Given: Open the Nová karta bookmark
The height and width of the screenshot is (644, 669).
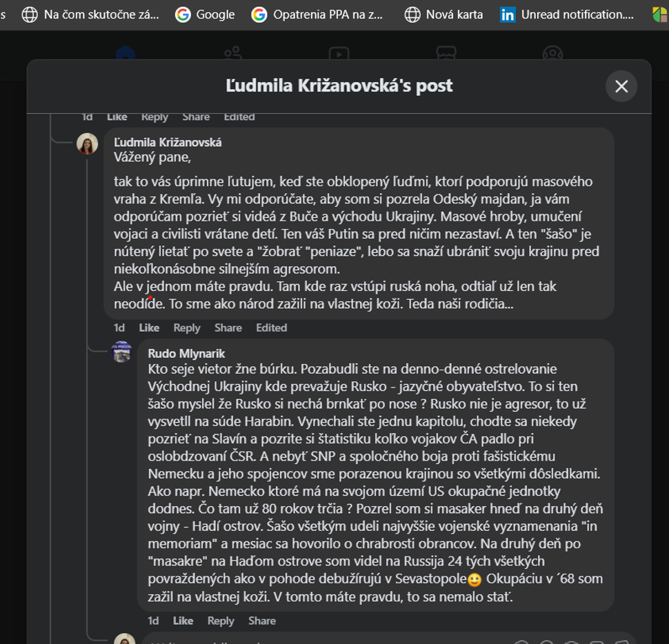Looking at the screenshot, I should click(443, 15).
